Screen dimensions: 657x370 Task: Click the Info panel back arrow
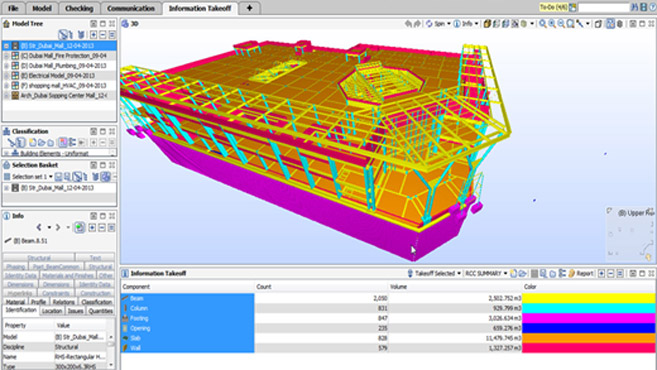point(39,227)
